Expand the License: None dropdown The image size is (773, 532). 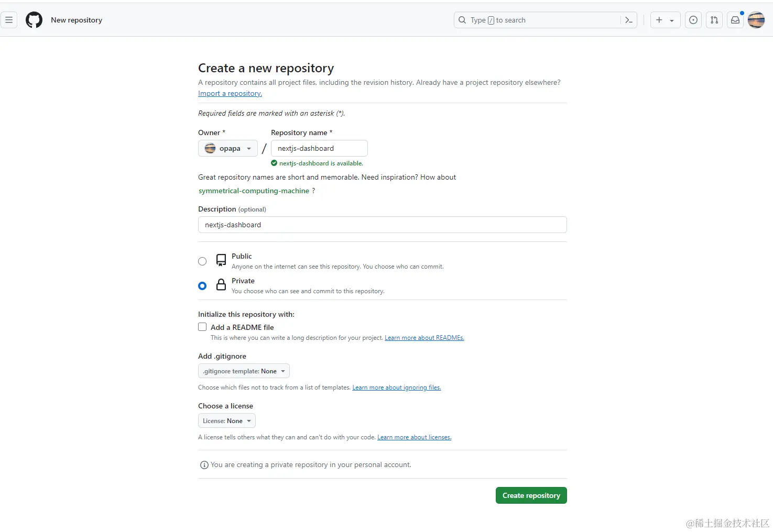pyautogui.click(x=227, y=421)
